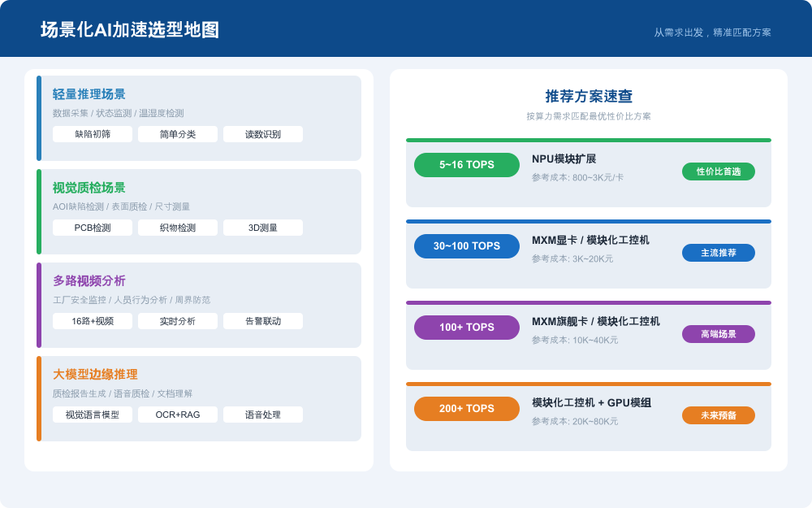Select the orange 200+ TOPS badge
812x508 pixels.
467,409
